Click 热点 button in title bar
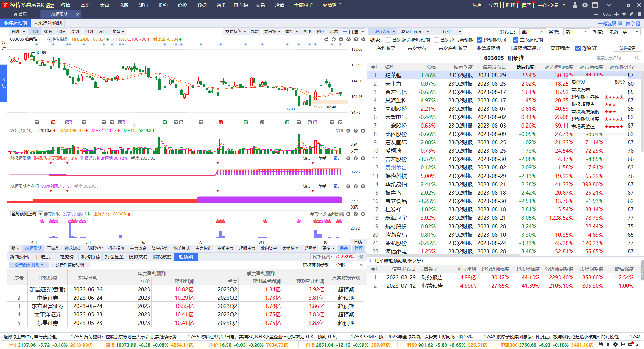Viewport: 644px width, 349px height. point(477,5)
